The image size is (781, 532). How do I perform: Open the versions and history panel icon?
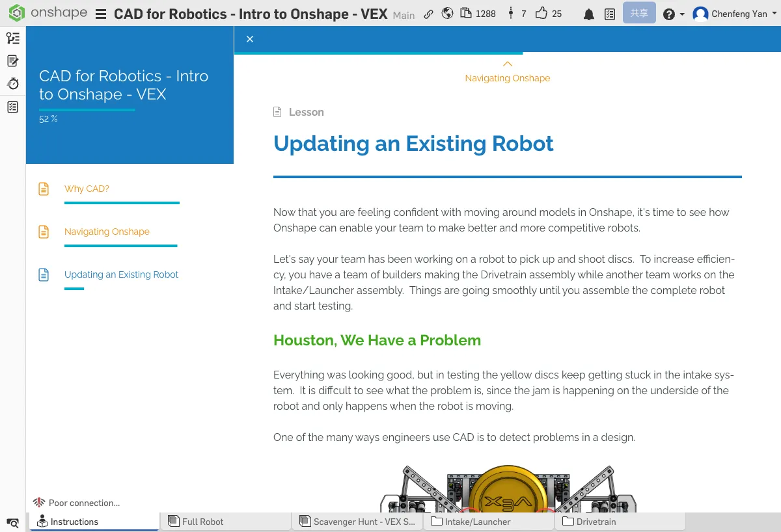(x=12, y=38)
